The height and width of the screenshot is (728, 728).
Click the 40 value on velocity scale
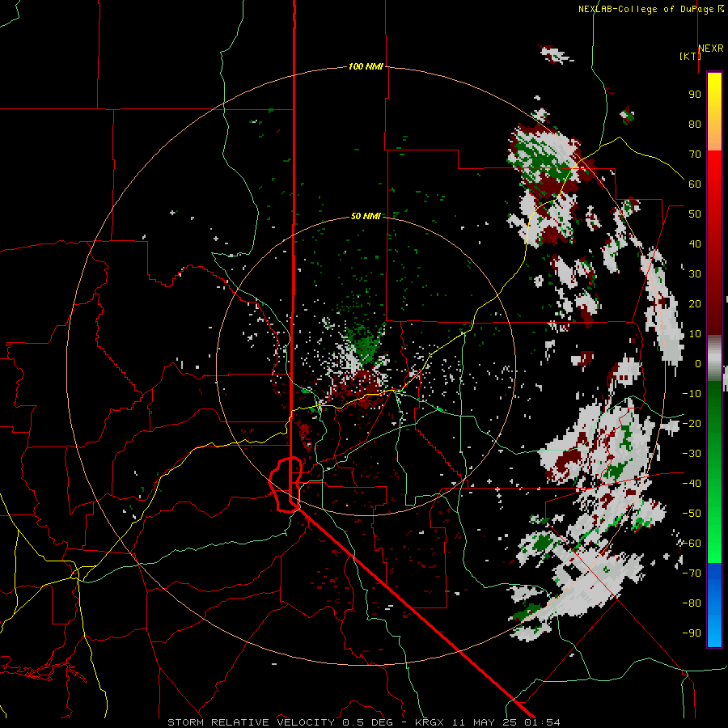click(x=695, y=243)
